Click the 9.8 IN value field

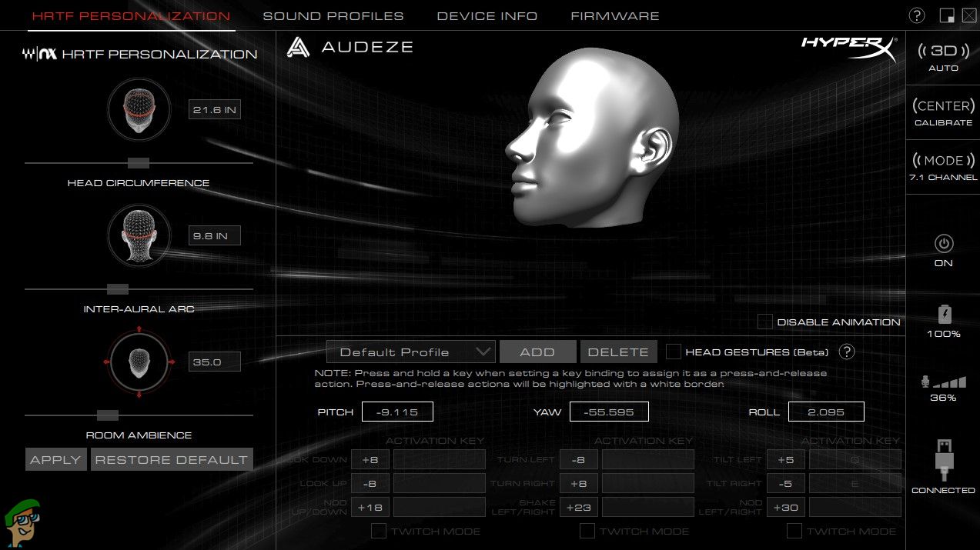tap(215, 235)
